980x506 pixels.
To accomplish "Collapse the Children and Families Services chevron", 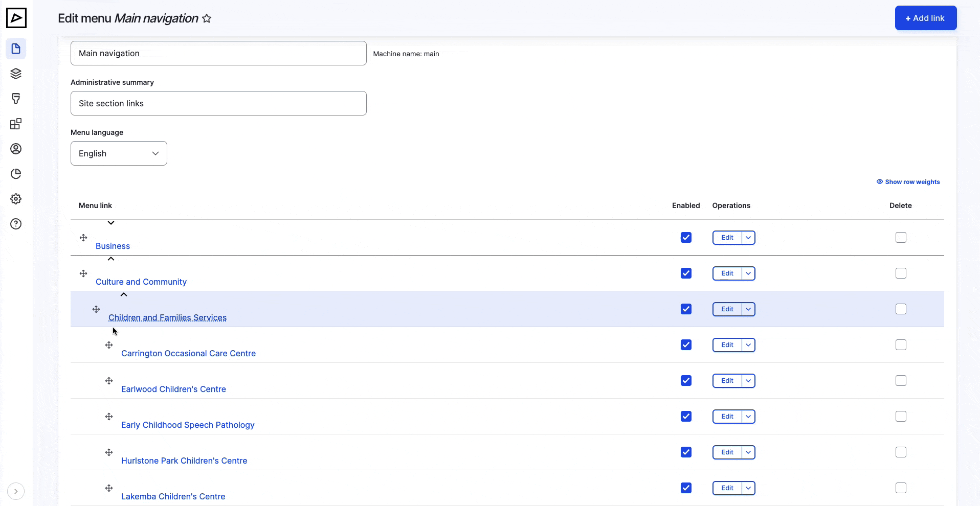I will click(124, 295).
